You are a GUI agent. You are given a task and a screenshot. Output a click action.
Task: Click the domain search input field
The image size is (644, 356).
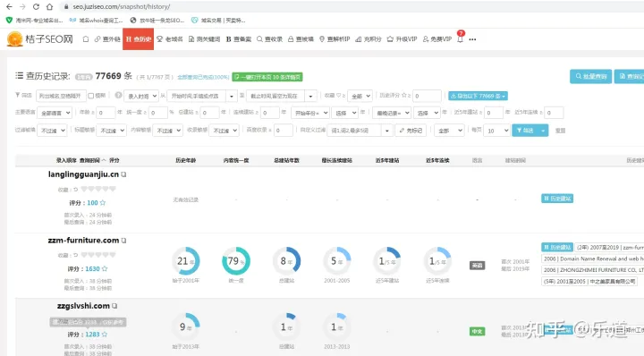pos(61,96)
